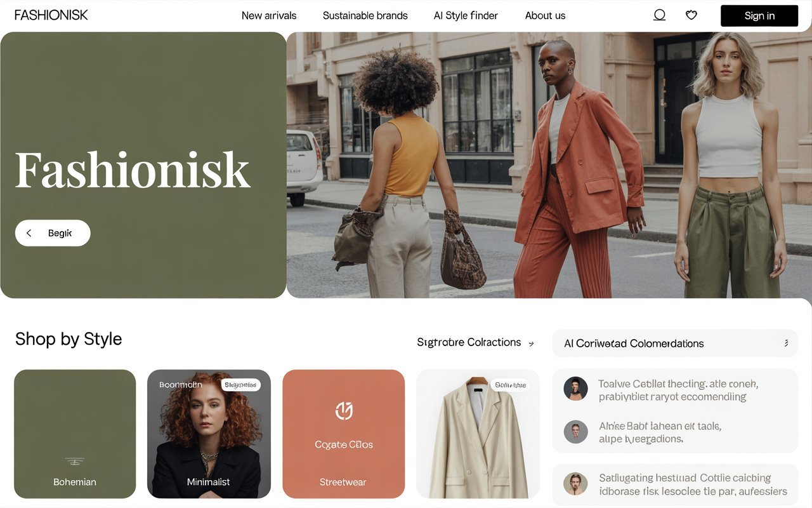
Task: Click the beige blazer product thumbnail
Action: [x=478, y=434]
